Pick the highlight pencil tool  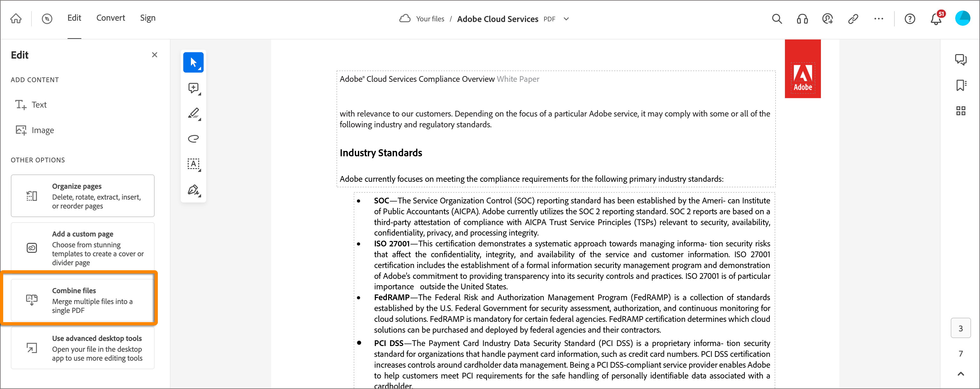coord(193,113)
